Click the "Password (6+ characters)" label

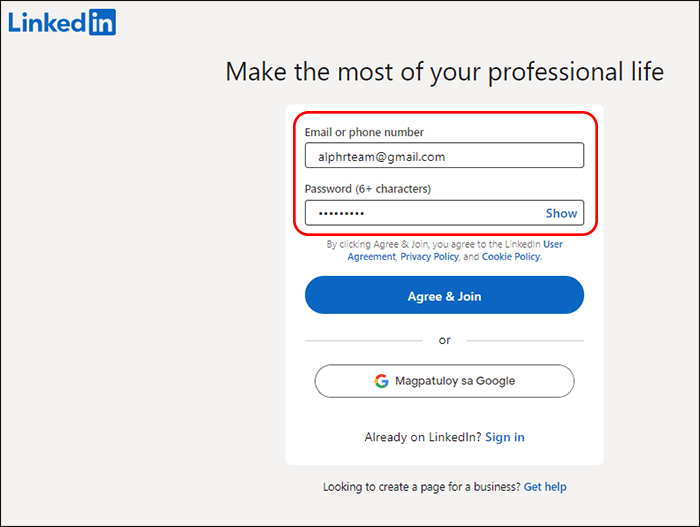pyautogui.click(x=367, y=188)
